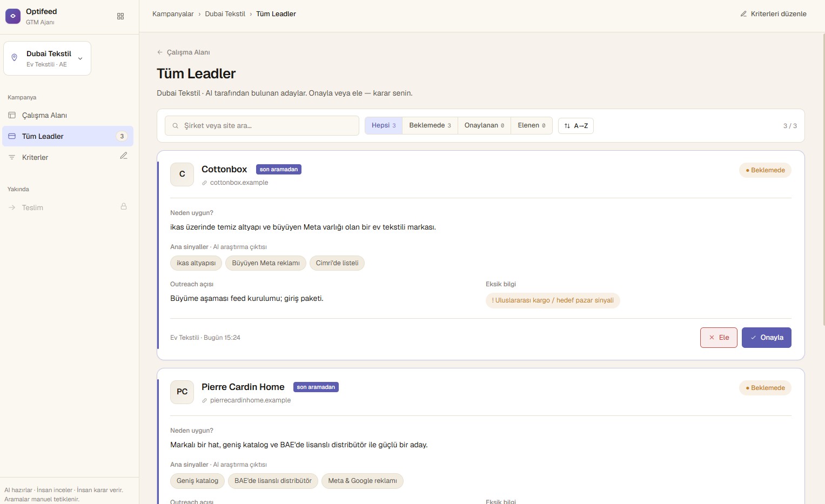
Task: Click Kriterleri düzenle button
Action: [x=773, y=14]
